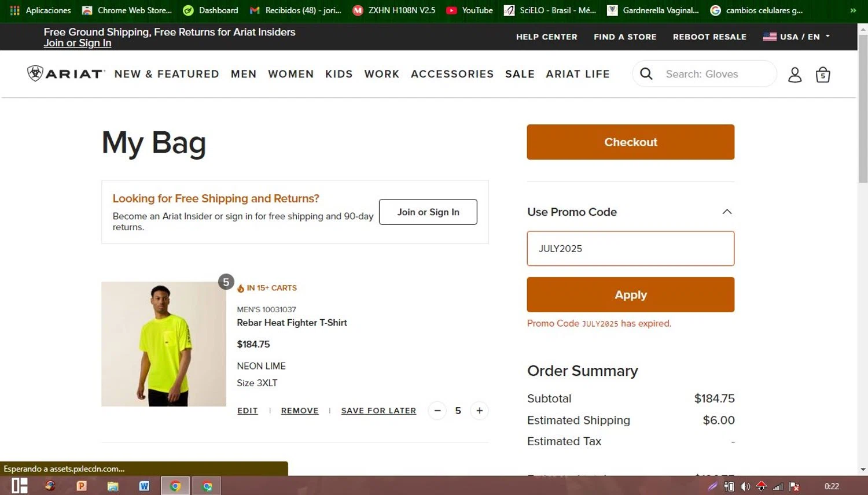Open the ZXHN H108N V2.5 bookmark
This screenshot has height=495, width=868.
tap(394, 10)
